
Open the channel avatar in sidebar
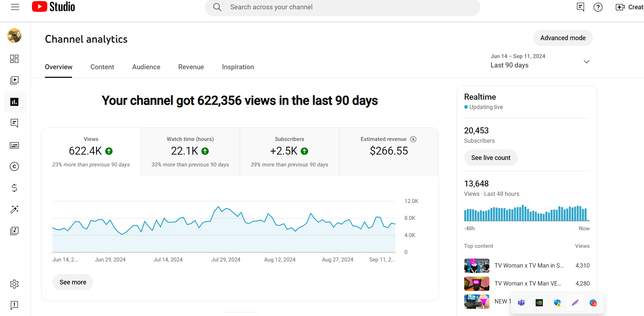[x=14, y=36]
